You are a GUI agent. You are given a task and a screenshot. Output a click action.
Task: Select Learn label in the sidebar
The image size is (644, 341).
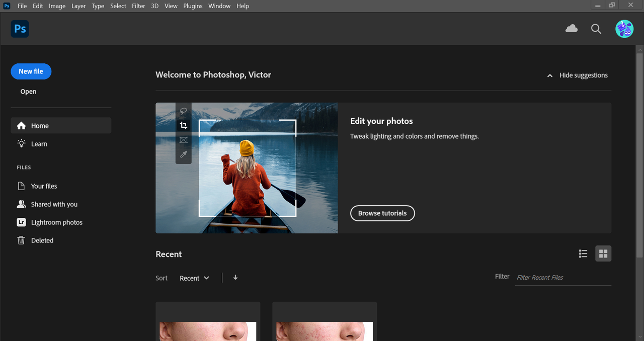[x=39, y=144]
